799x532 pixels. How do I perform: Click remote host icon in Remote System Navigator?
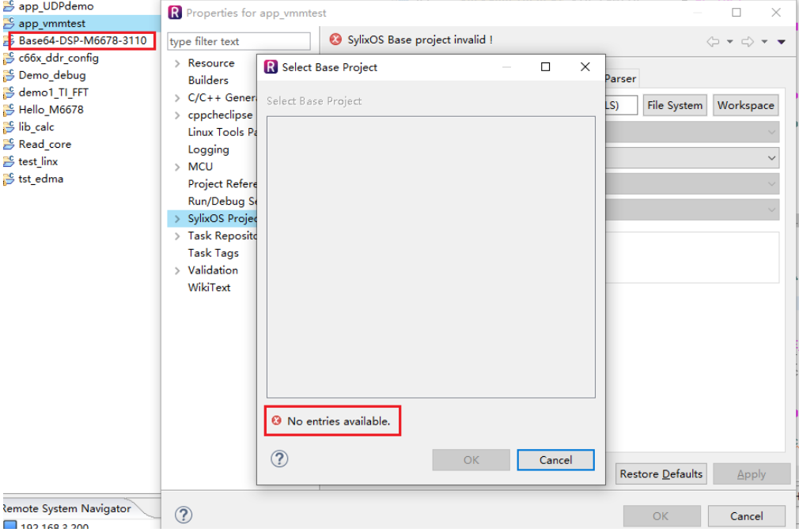tap(9, 526)
